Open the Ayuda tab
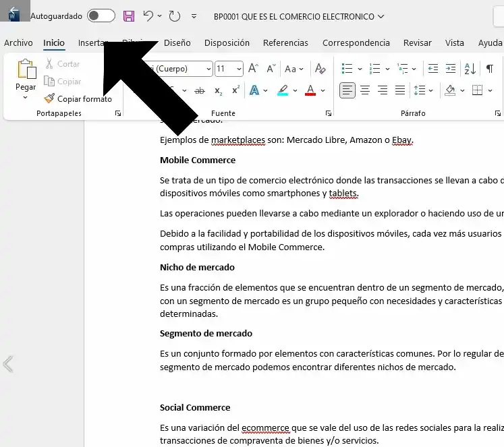 (491, 42)
